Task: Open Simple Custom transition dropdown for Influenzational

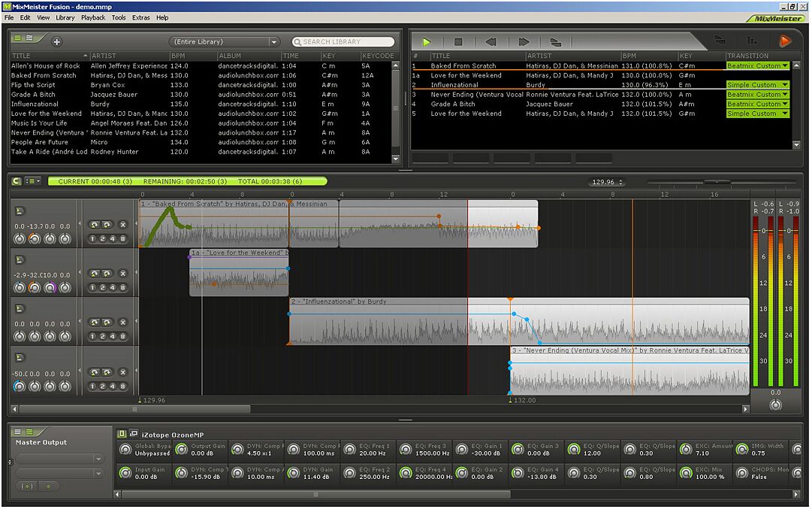Action: pos(757,84)
